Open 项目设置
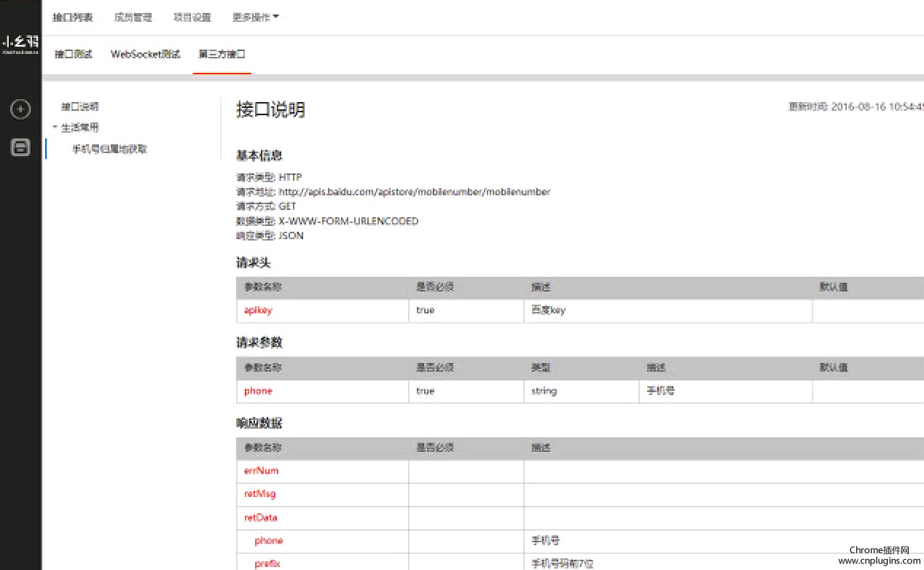 tap(192, 17)
